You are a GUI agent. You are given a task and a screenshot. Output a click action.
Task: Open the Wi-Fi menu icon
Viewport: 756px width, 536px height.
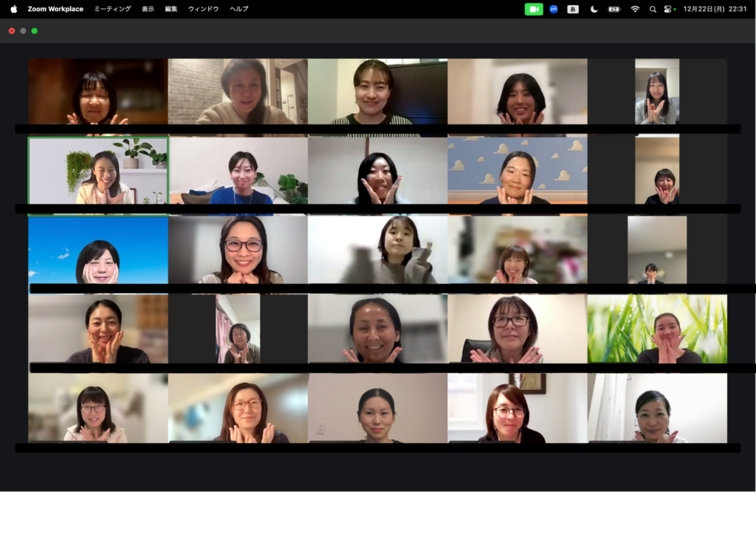coord(635,9)
